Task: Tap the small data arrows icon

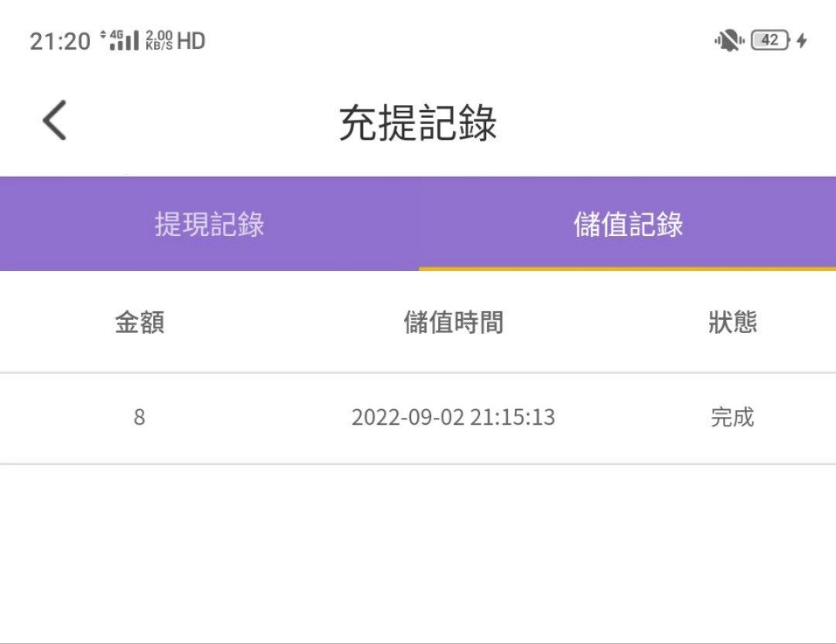Action: click(103, 35)
